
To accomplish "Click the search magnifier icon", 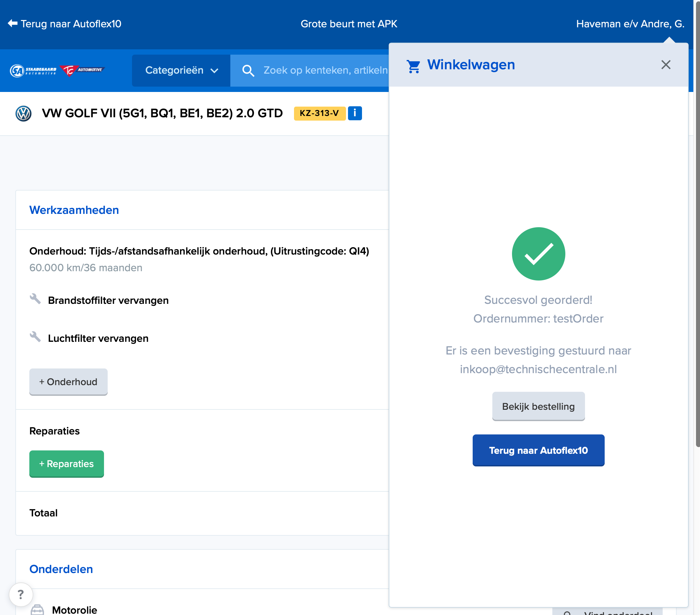I will [x=248, y=71].
